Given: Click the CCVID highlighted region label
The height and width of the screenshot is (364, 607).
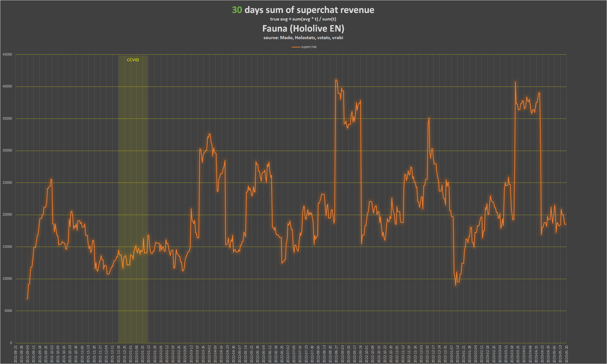Looking at the screenshot, I should tap(133, 60).
